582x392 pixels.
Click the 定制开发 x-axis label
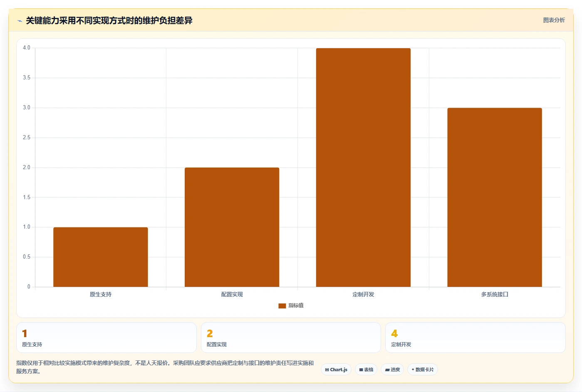(363, 294)
